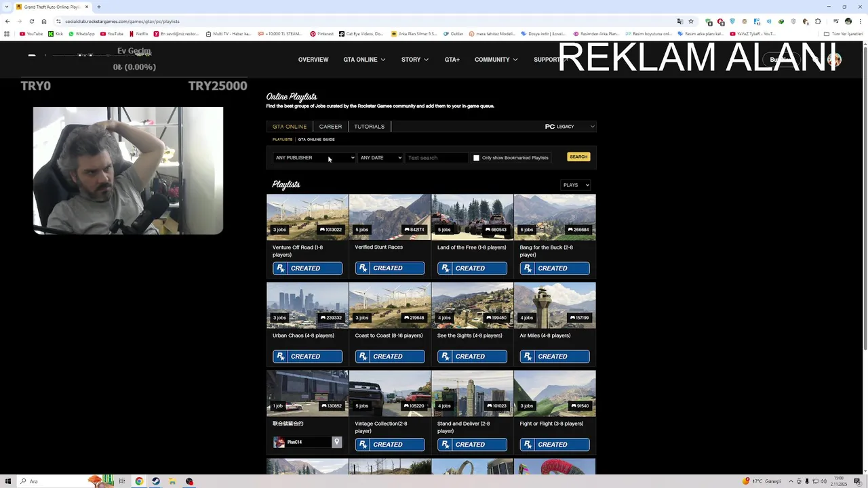This screenshot has width=868, height=488.
Task: Click inside the Text search field
Action: (437, 158)
